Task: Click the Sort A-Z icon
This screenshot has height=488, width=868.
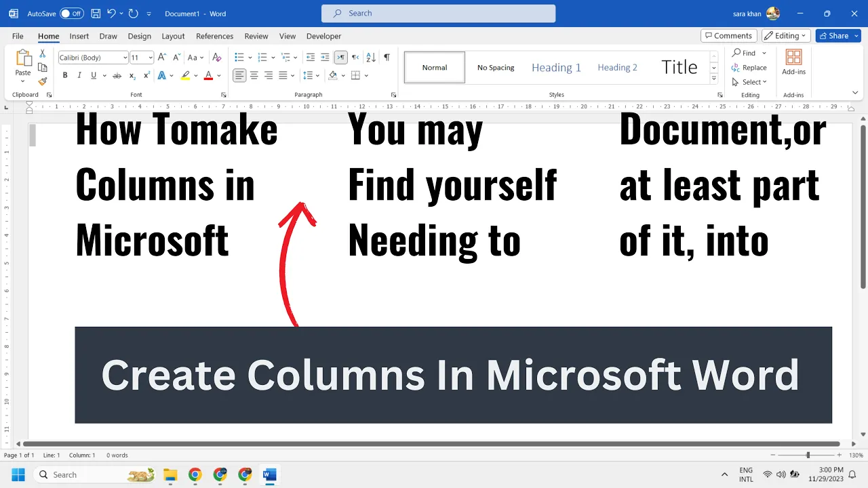Action: (x=371, y=58)
